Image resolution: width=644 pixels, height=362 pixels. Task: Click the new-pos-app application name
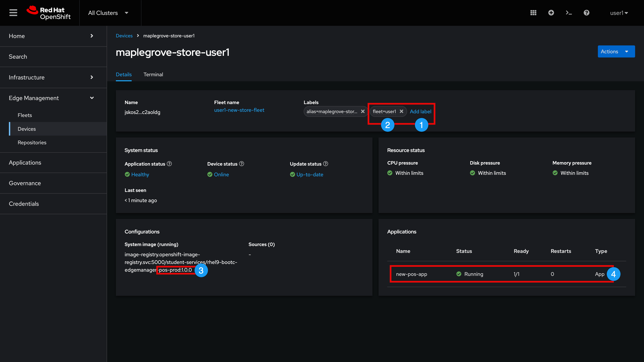click(x=412, y=274)
